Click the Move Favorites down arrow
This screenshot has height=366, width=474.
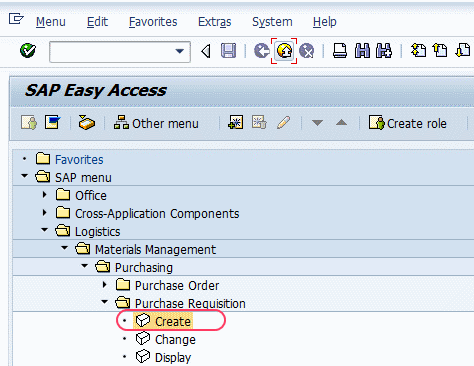click(x=317, y=123)
